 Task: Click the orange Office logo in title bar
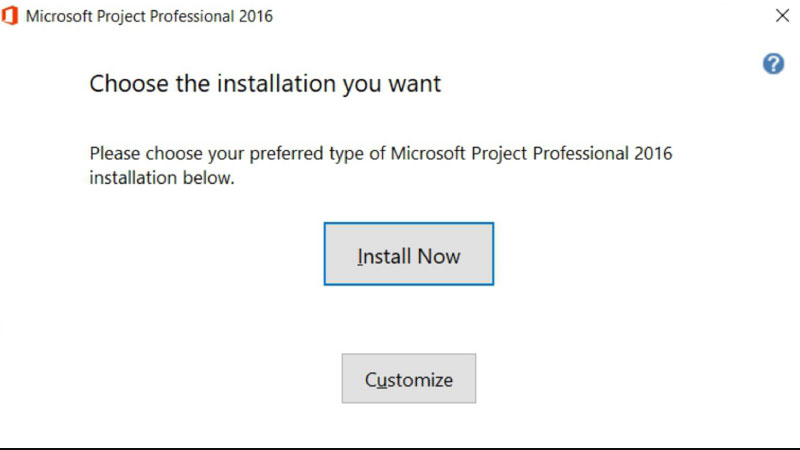tap(10, 16)
